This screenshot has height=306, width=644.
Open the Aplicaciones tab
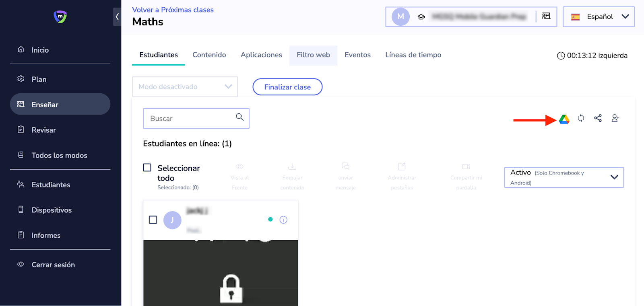pyautogui.click(x=261, y=55)
